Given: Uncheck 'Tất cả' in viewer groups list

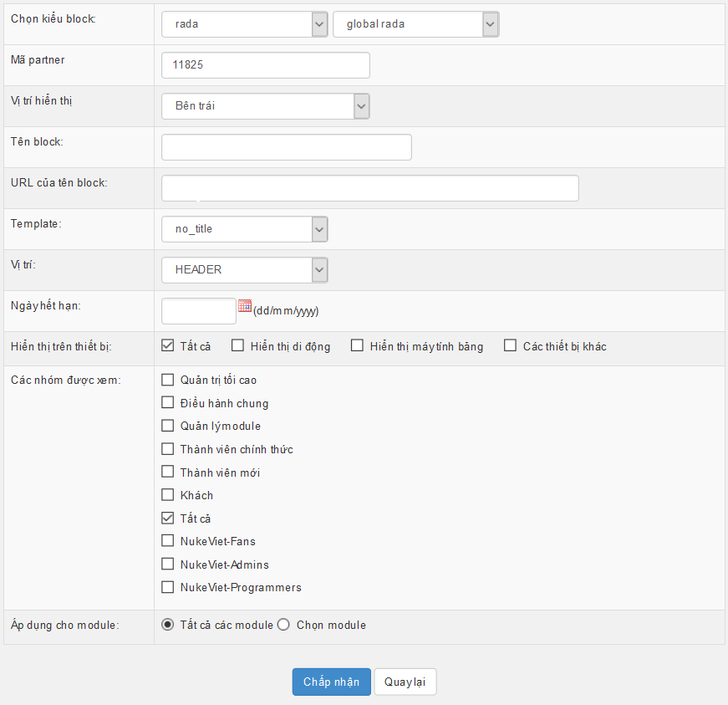Looking at the screenshot, I should click(x=168, y=518).
